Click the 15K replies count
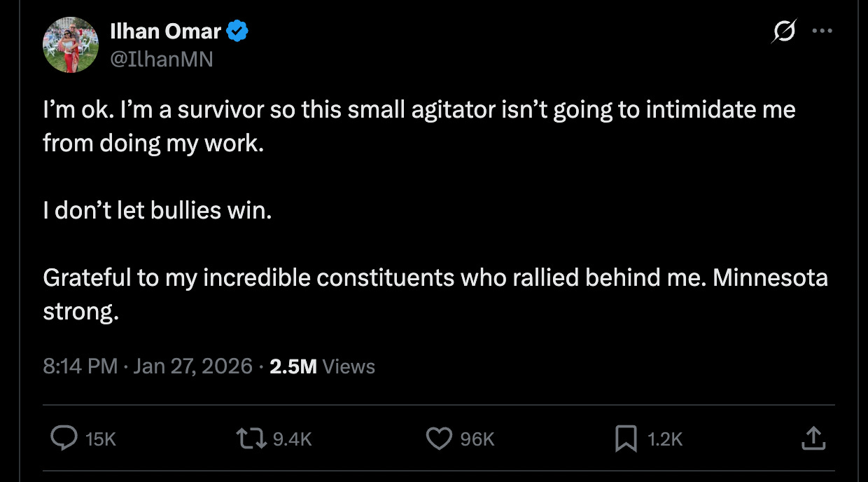 click(99, 439)
